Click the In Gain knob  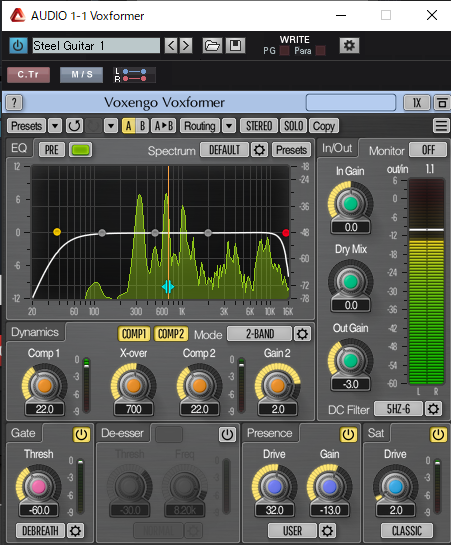[350, 204]
